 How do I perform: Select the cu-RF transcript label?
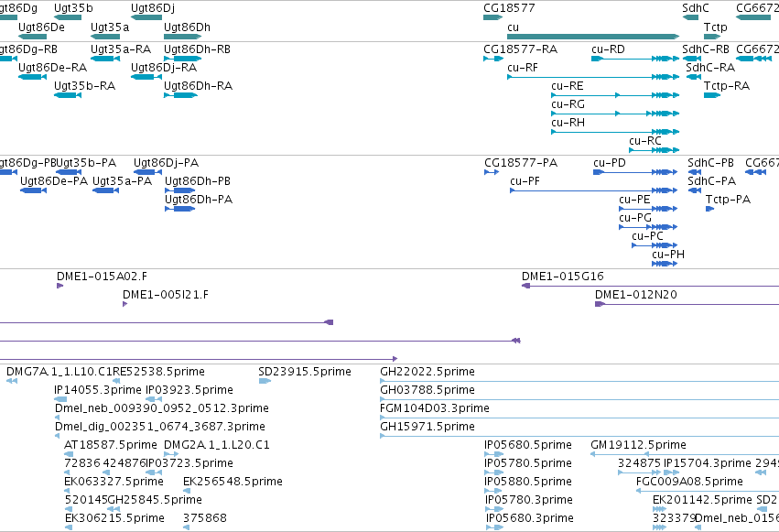point(523,68)
